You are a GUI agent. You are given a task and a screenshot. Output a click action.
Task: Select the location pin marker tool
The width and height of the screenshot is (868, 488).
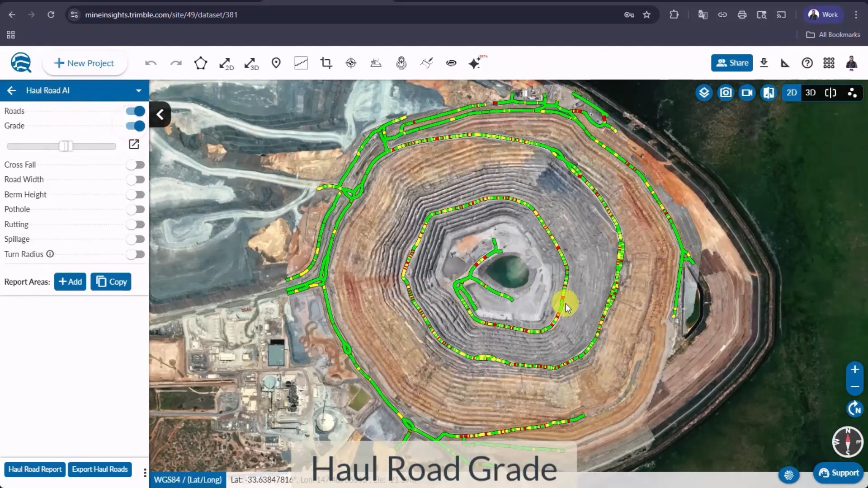pos(276,63)
